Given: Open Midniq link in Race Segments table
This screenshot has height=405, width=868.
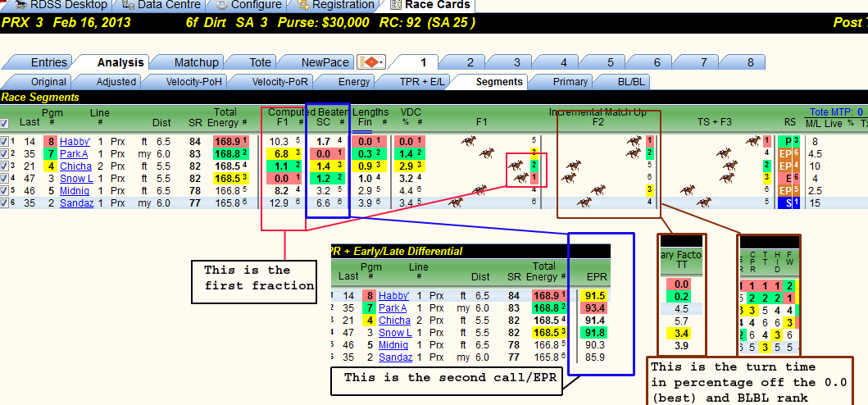Looking at the screenshot, I should point(75,190).
